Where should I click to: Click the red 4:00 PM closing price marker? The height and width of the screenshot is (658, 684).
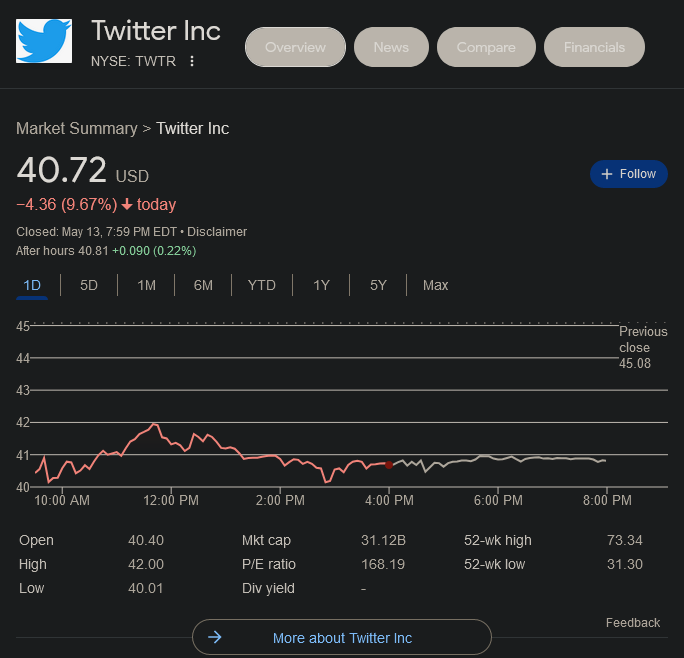pyautogui.click(x=389, y=465)
